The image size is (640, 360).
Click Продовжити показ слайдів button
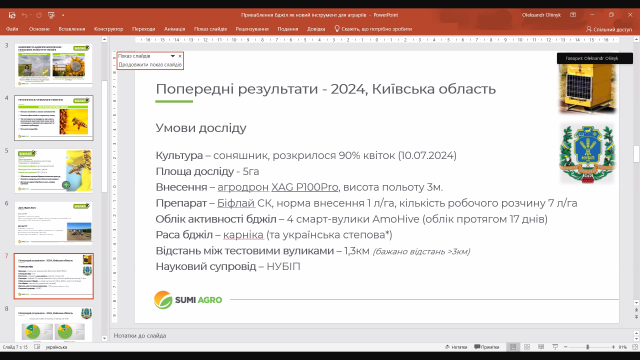[x=150, y=64]
